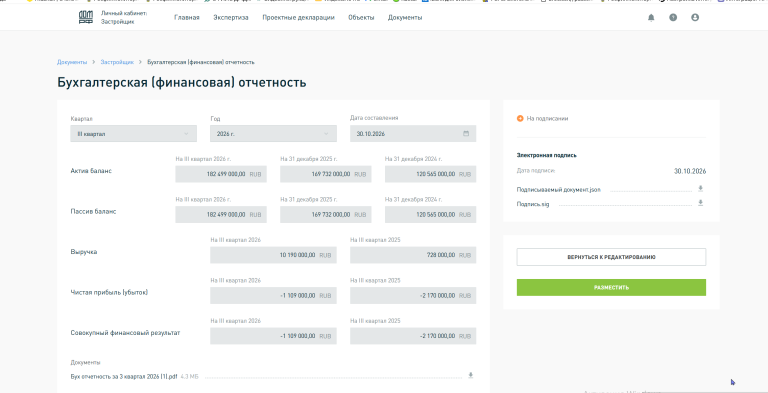
Task: Download Подпись.sig file icon
Action: coord(700,203)
